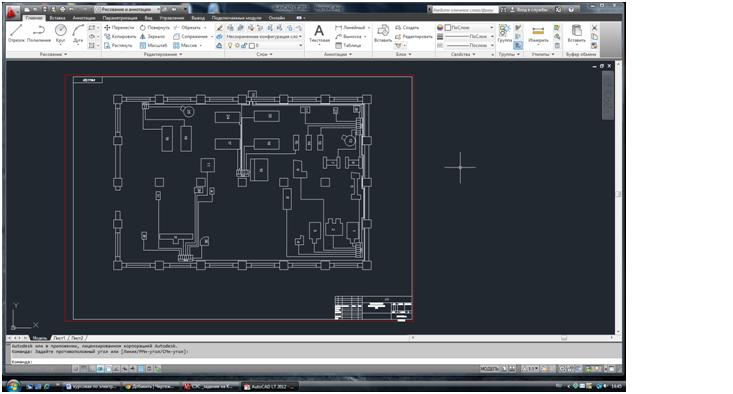Click the Перенести move command
The image size is (733, 394).
coord(119,28)
